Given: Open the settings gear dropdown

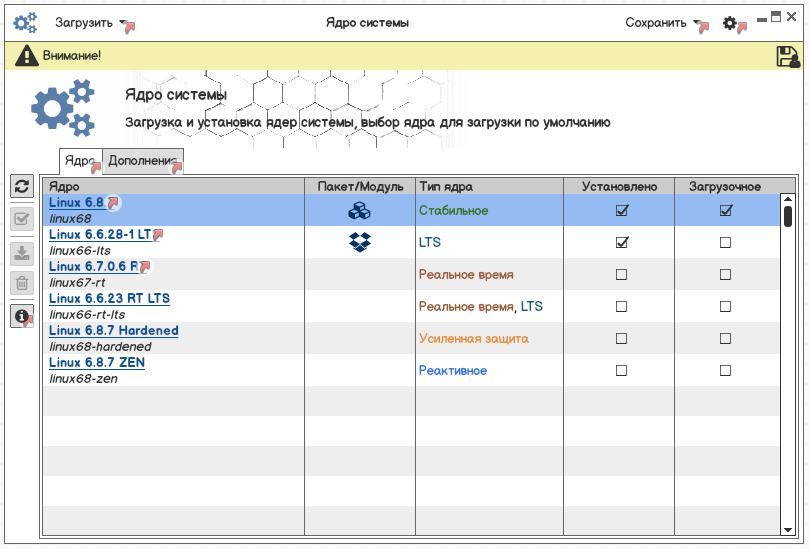Looking at the screenshot, I should click(x=732, y=23).
